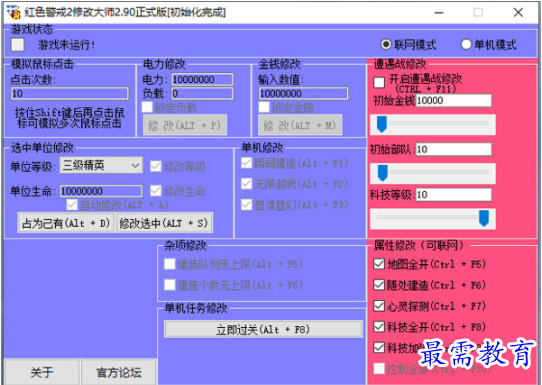Click 占为己有(Alt + D) button
This screenshot has height=385, width=542.
tap(66, 223)
